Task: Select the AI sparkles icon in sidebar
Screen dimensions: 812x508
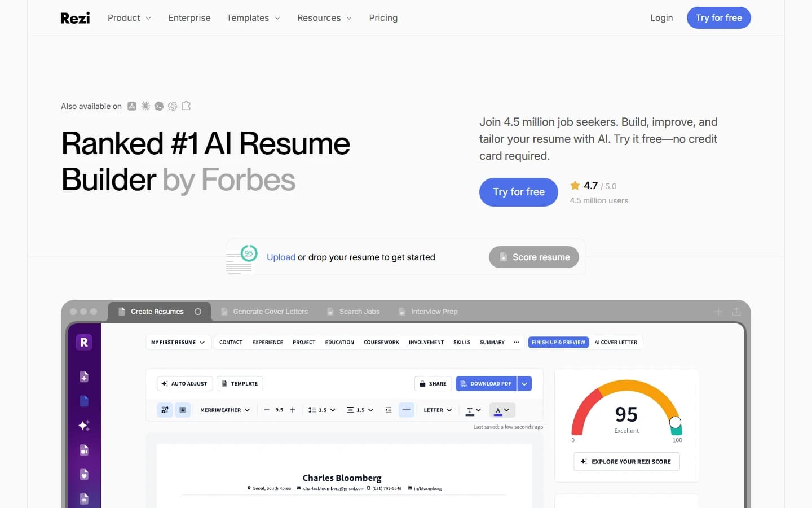Action: [x=84, y=426]
